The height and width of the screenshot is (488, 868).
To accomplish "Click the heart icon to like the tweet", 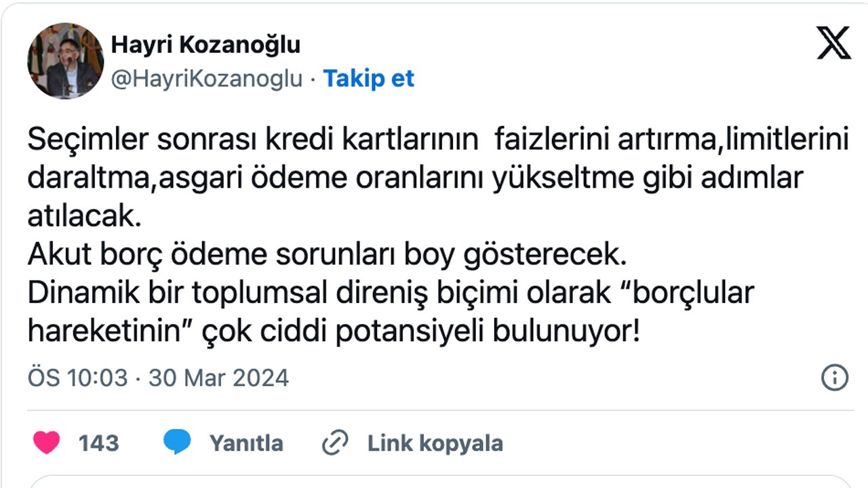I will tap(47, 443).
